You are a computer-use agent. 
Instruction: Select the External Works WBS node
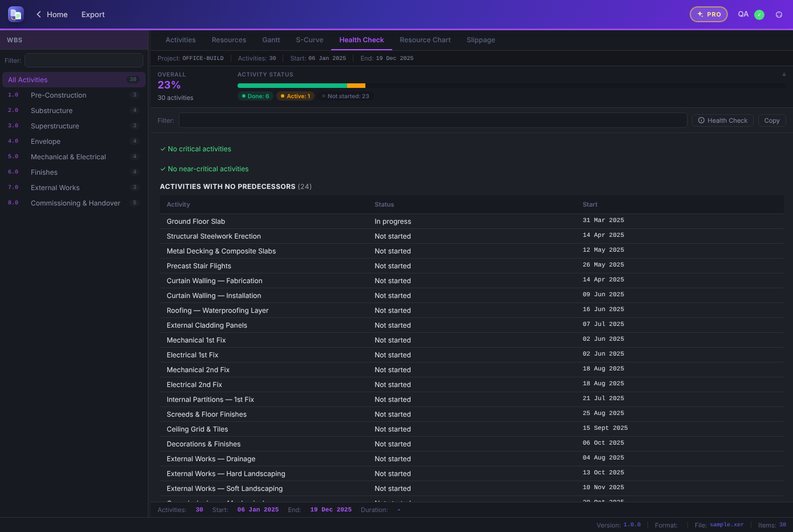74,188
